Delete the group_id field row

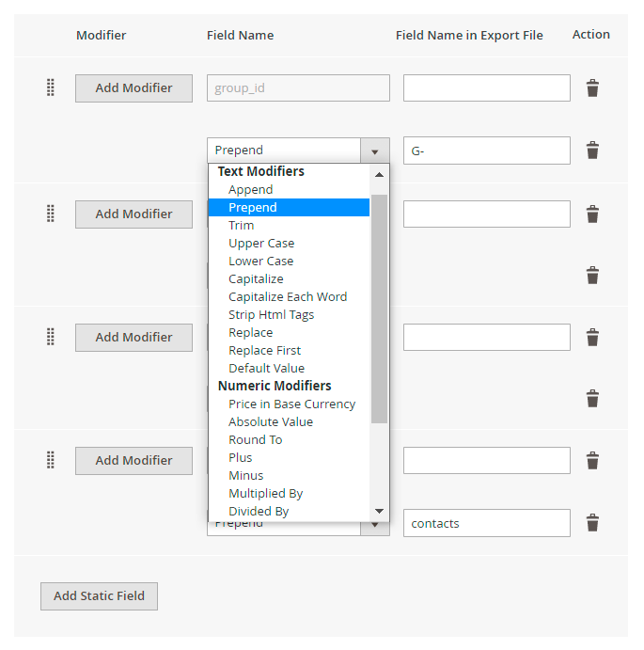click(592, 88)
